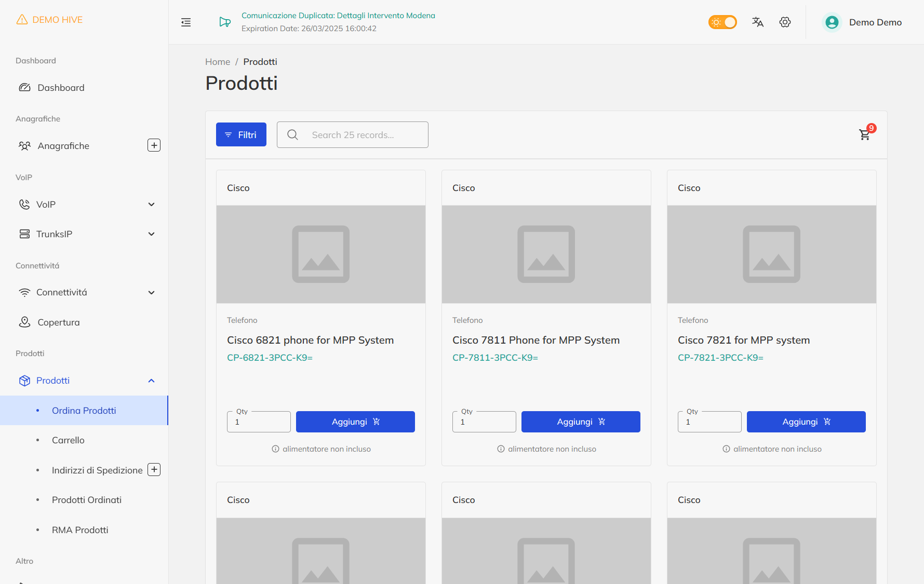924x584 pixels.
Task: Add Cisco 7811 Phone to cart
Action: tap(581, 422)
